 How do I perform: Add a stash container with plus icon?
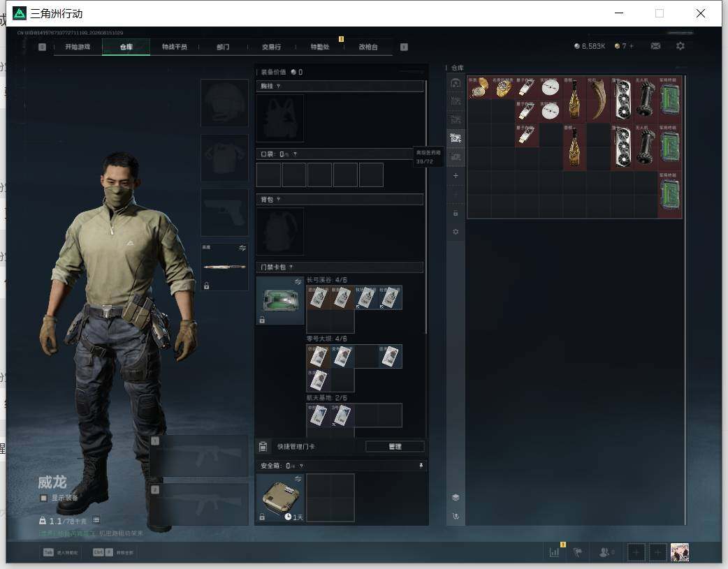(x=456, y=175)
